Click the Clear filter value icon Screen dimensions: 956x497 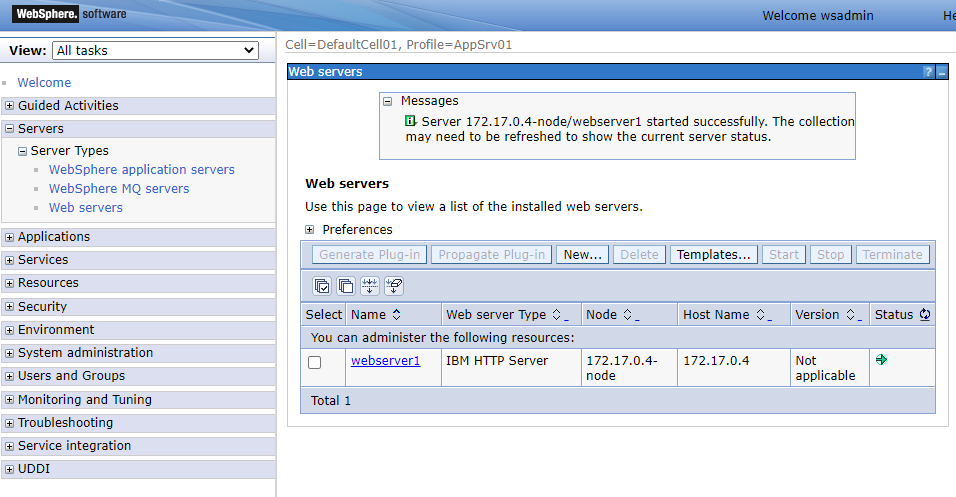point(394,285)
